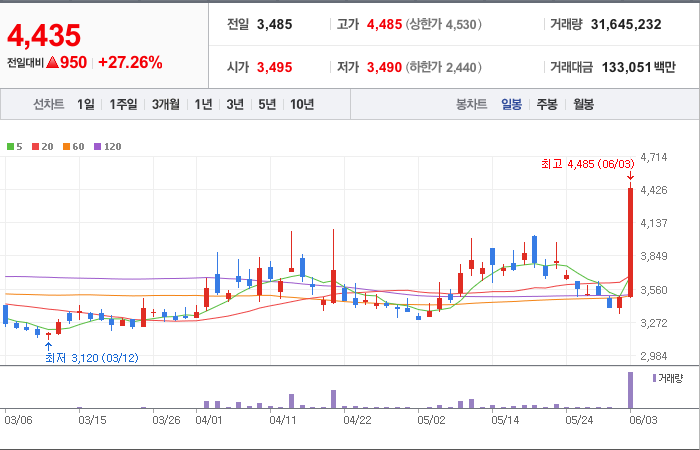Screen dimensions: 700x450
Task: Click the 최고 4,485 (06/03) high marker
Action: coord(588,164)
